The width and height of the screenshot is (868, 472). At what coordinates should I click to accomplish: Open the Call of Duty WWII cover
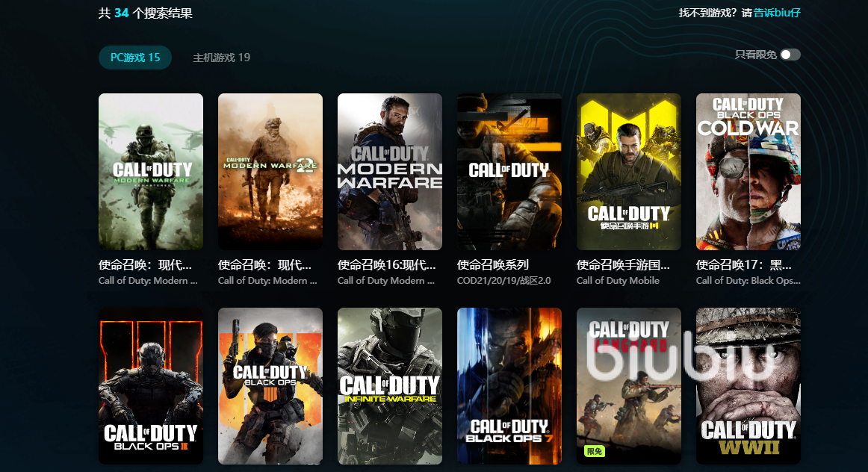pyautogui.click(x=748, y=385)
